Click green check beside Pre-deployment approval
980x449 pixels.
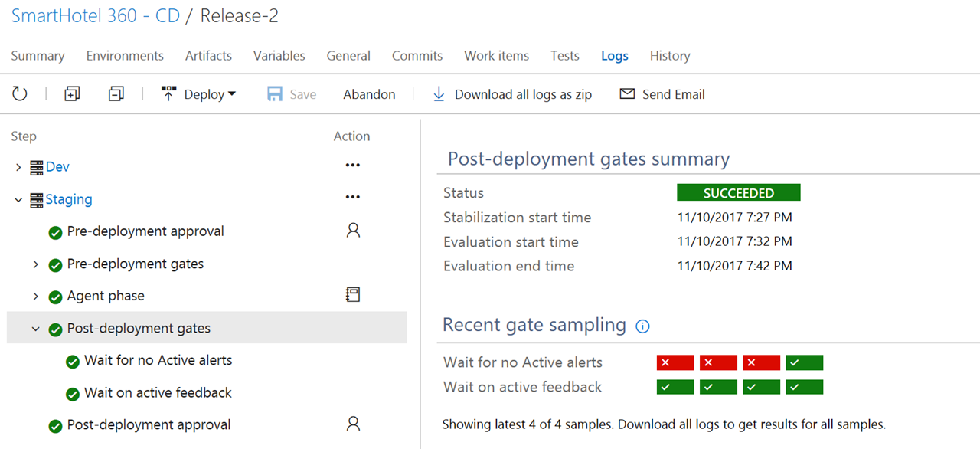tap(55, 232)
